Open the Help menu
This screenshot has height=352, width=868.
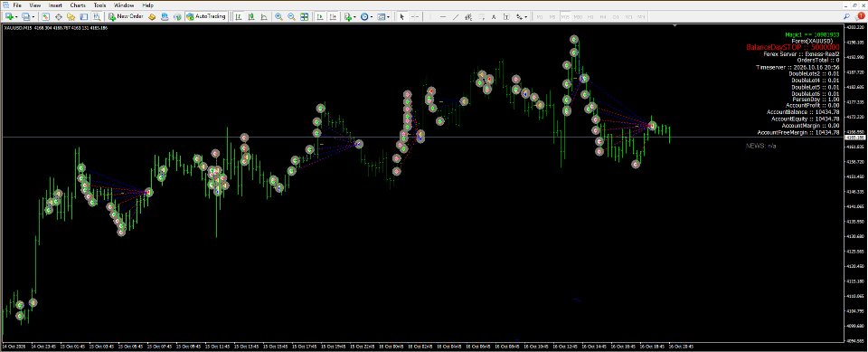tap(147, 5)
